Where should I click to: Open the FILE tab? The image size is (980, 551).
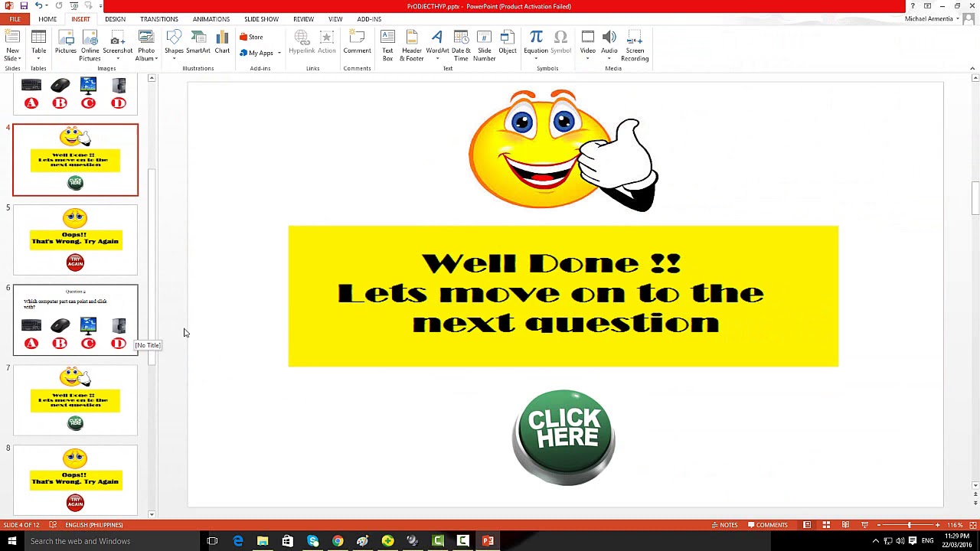15,19
